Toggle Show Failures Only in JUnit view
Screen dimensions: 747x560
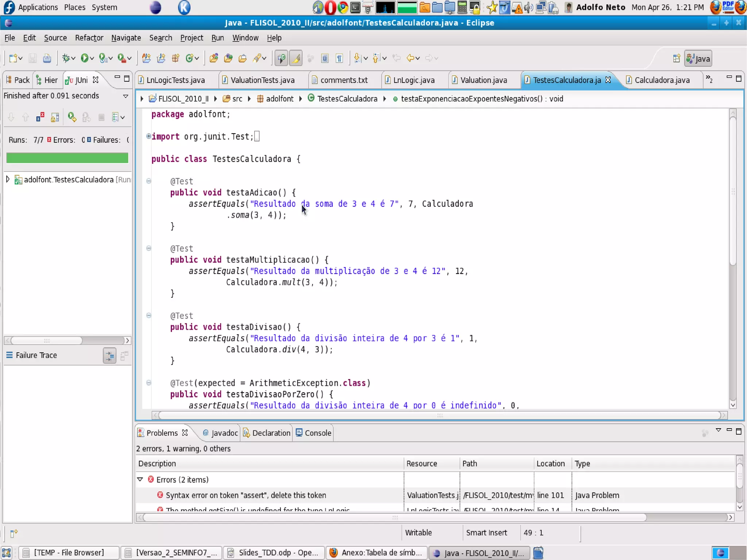pos(40,117)
